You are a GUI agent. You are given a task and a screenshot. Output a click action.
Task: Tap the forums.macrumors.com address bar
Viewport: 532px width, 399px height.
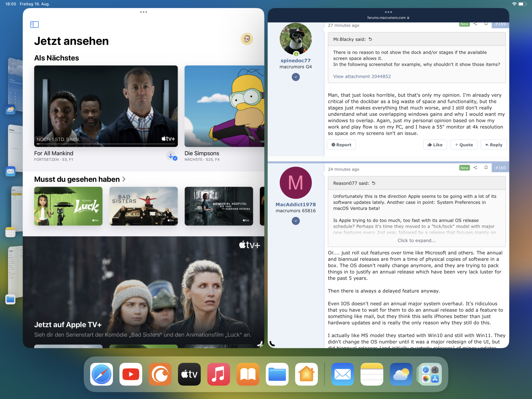[388, 18]
